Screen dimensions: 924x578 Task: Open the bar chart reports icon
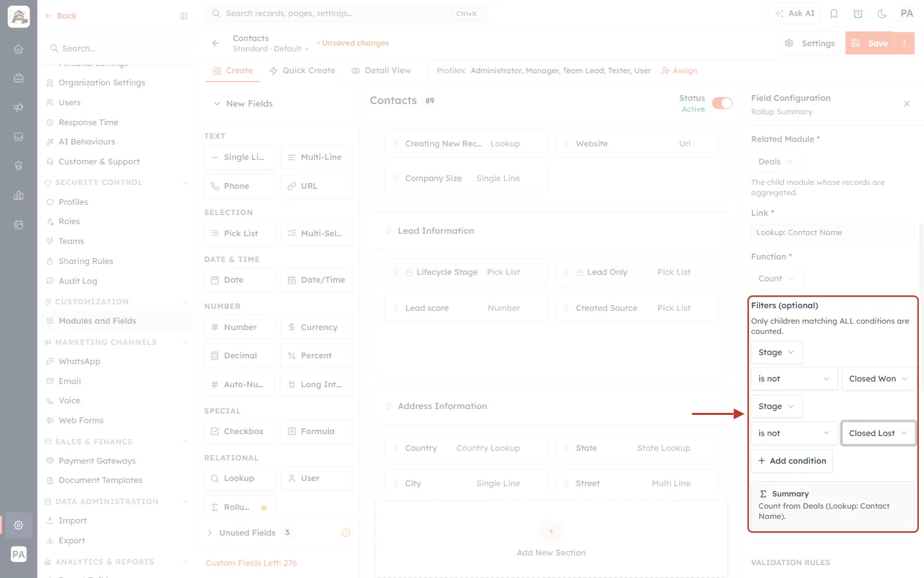click(19, 195)
